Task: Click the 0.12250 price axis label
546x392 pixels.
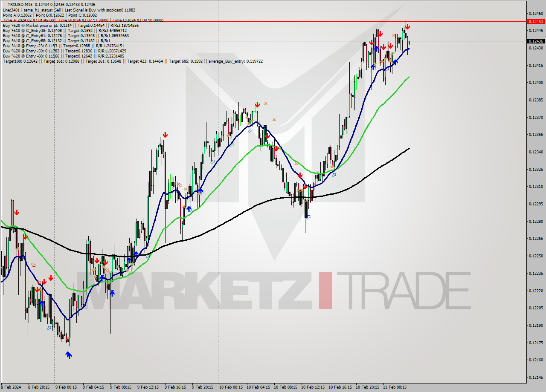Action: point(535,256)
